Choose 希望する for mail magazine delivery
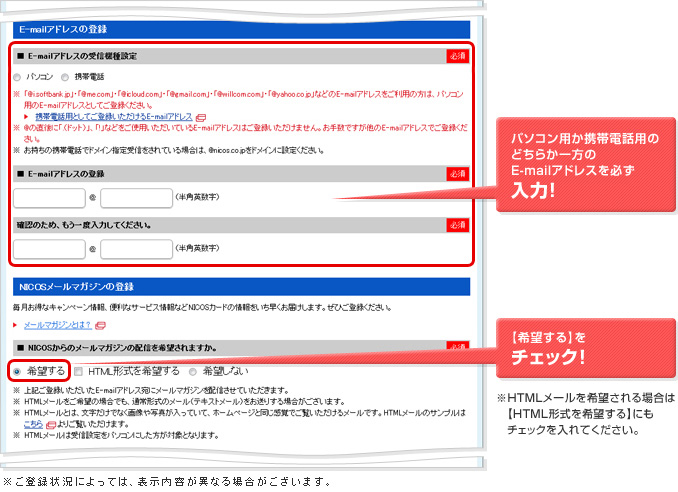This screenshot has width=678, height=492. pos(17,371)
